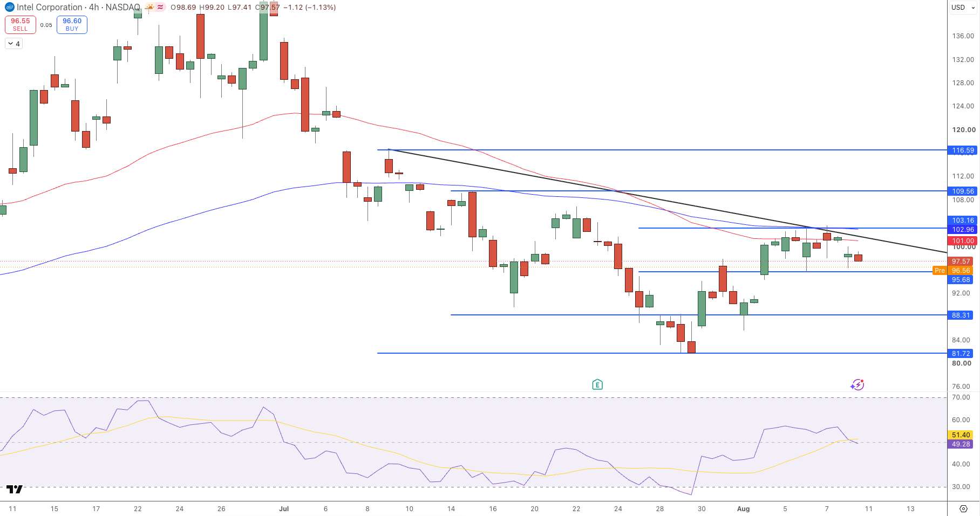
Task: Expand the collapsed indicators legend showing 4
Action: 14,44
